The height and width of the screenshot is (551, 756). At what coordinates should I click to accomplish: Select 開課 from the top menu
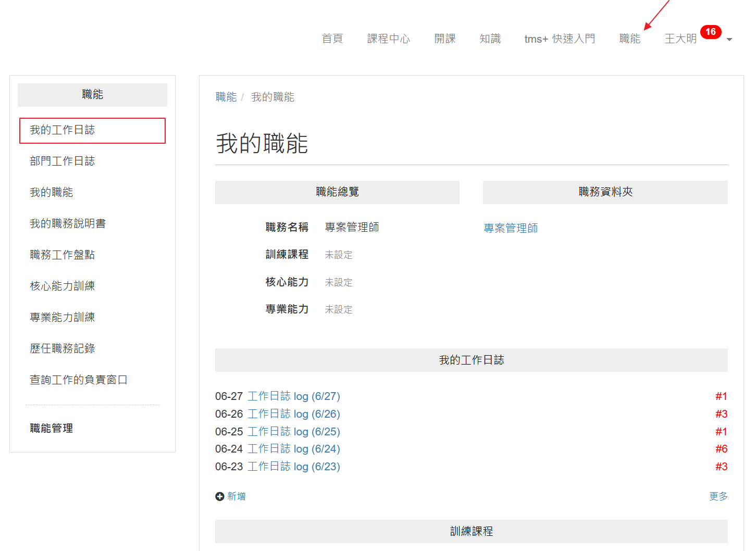(444, 39)
